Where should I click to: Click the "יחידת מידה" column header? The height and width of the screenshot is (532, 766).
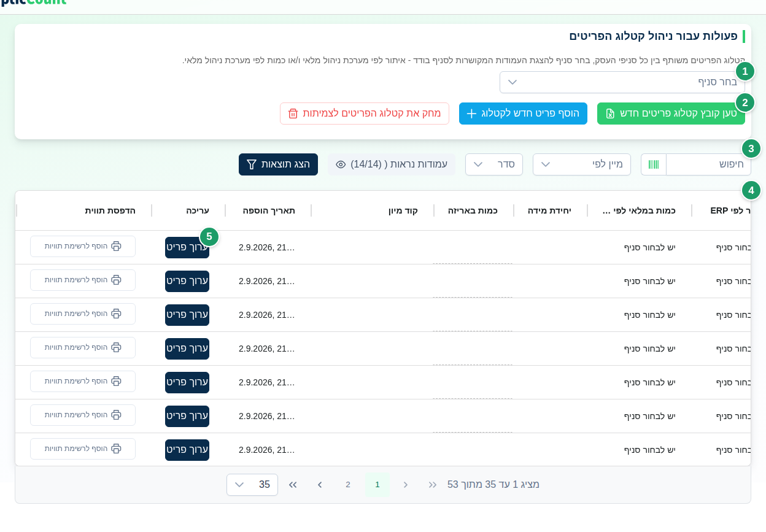(549, 210)
